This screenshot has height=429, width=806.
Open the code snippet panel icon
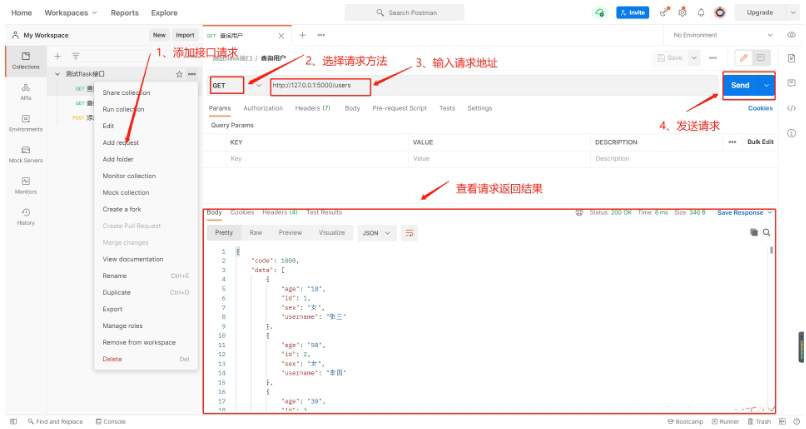pos(791,108)
